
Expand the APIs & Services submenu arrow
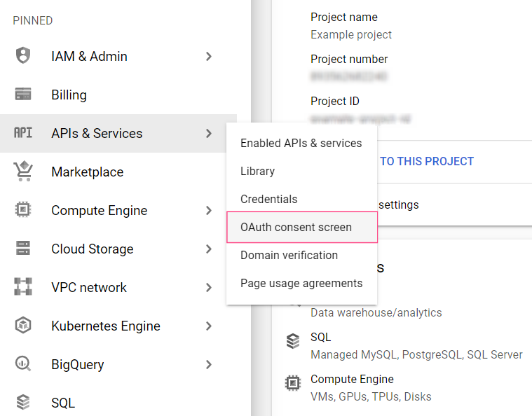(x=209, y=133)
